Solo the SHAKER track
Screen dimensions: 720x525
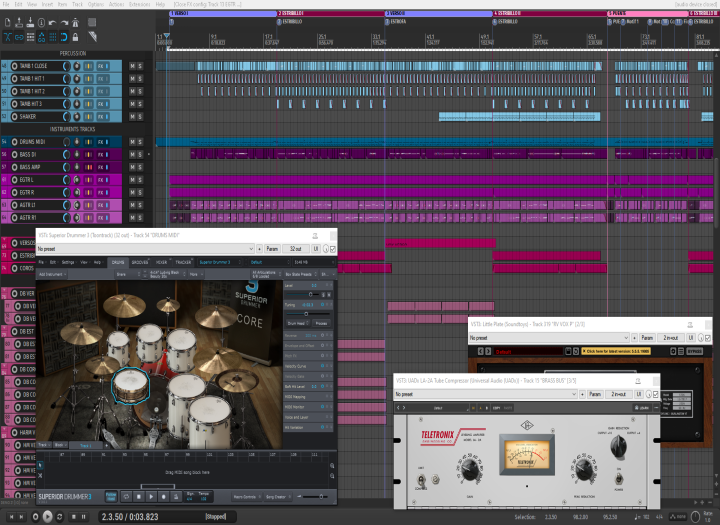point(140,117)
